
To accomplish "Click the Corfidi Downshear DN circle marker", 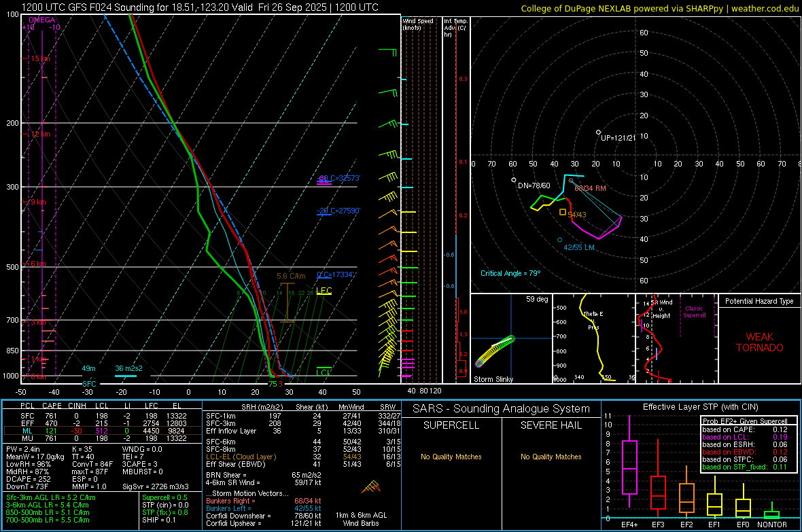I will (x=514, y=179).
